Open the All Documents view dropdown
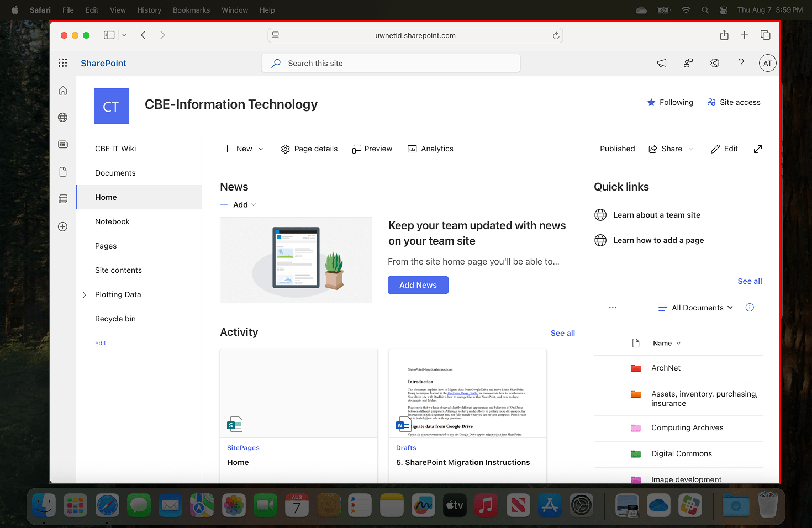Viewport: 812px width, 528px height. pos(695,307)
